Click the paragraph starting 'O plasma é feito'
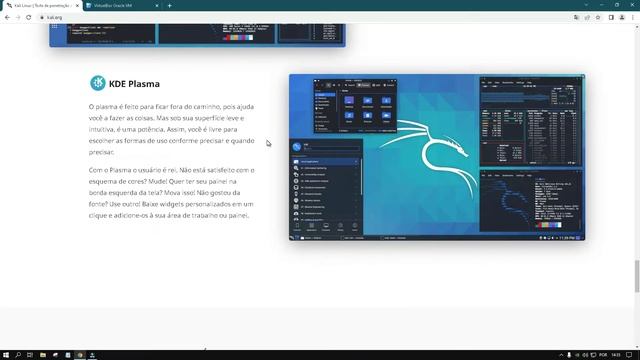This screenshot has width=640, height=360. [x=171, y=129]
